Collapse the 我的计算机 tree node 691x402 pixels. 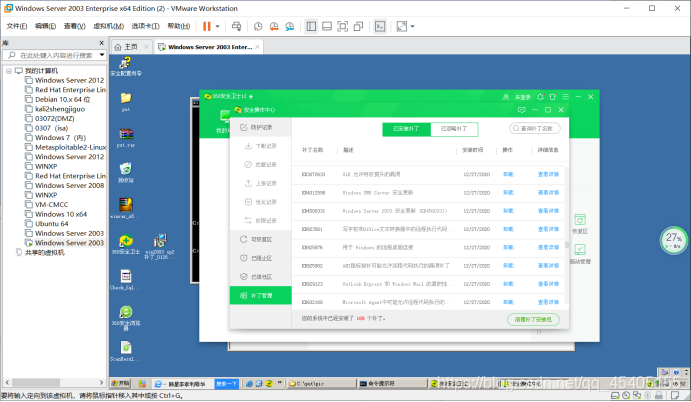[x=9, y=71]
